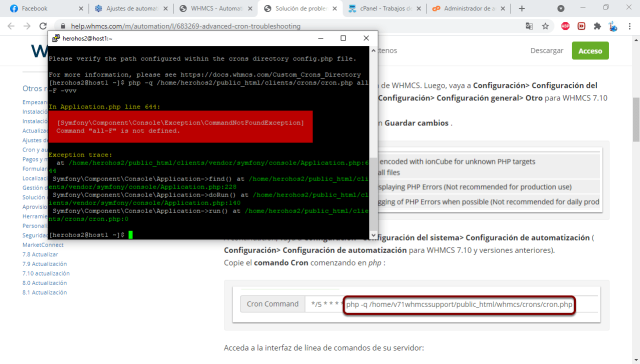This screenshot has height=364, width=640.
Task: Click the terminal command prompt line
Action: point(91,235)
